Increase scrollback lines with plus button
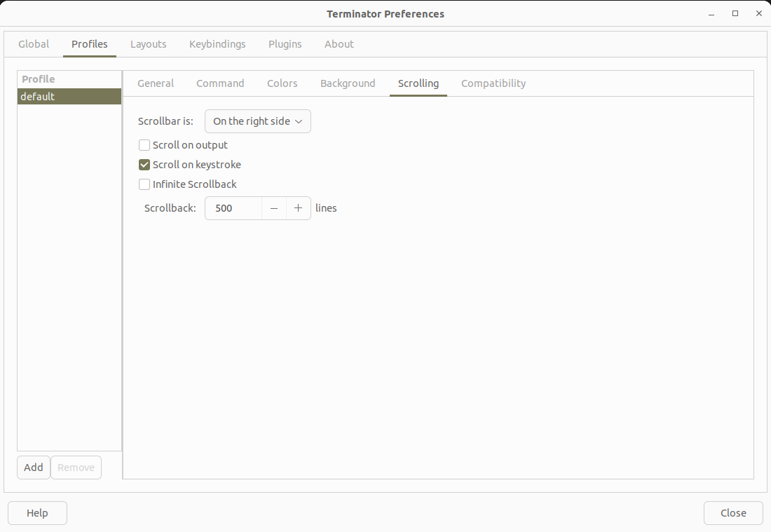 (x=298, y=208)
